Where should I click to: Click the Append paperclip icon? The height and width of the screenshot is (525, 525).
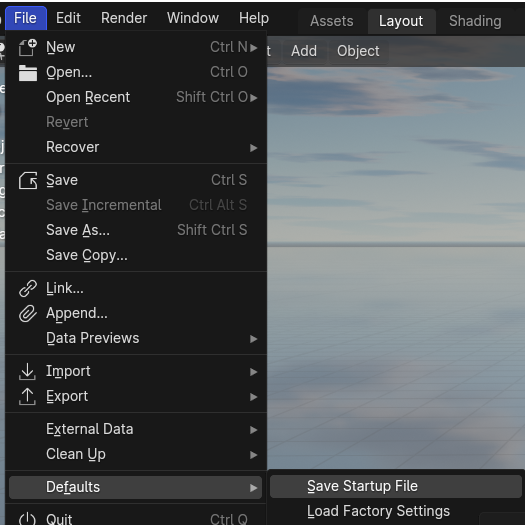tap(28, 314)
